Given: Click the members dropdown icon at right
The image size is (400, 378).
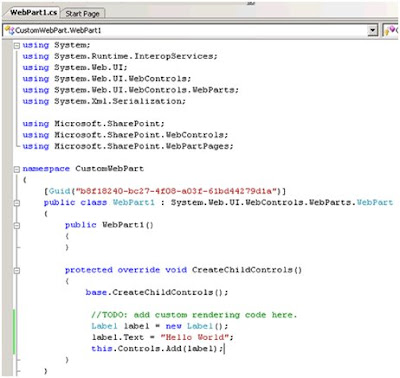Looking at the screenshot, I should click(x=390, y=30).
